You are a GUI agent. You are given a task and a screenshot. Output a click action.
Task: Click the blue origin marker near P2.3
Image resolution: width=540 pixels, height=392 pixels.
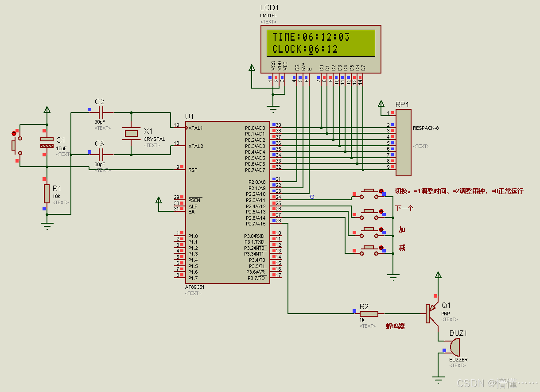click(312, 196)
